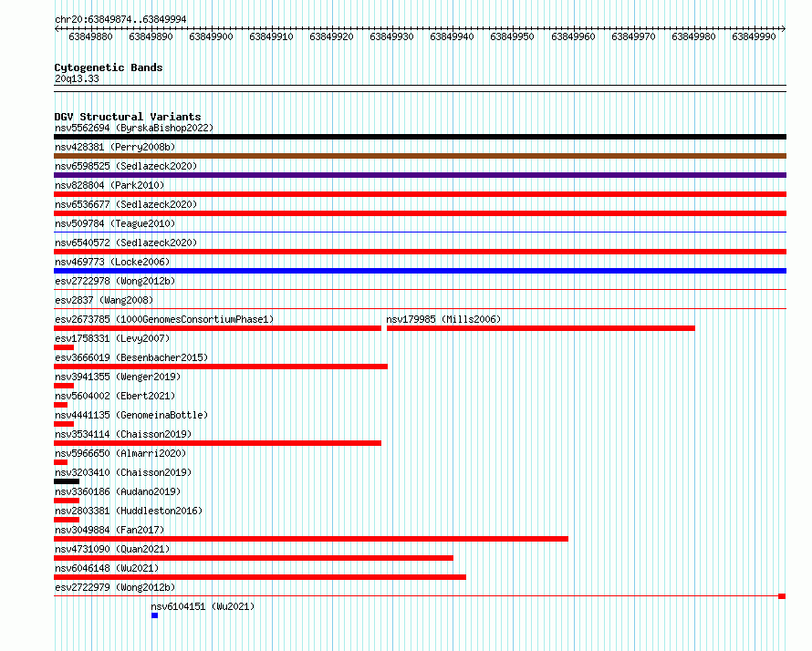Click the nsv179985 (Mills2006) label
Screen dimensions: 812x651
click(443, 319)
